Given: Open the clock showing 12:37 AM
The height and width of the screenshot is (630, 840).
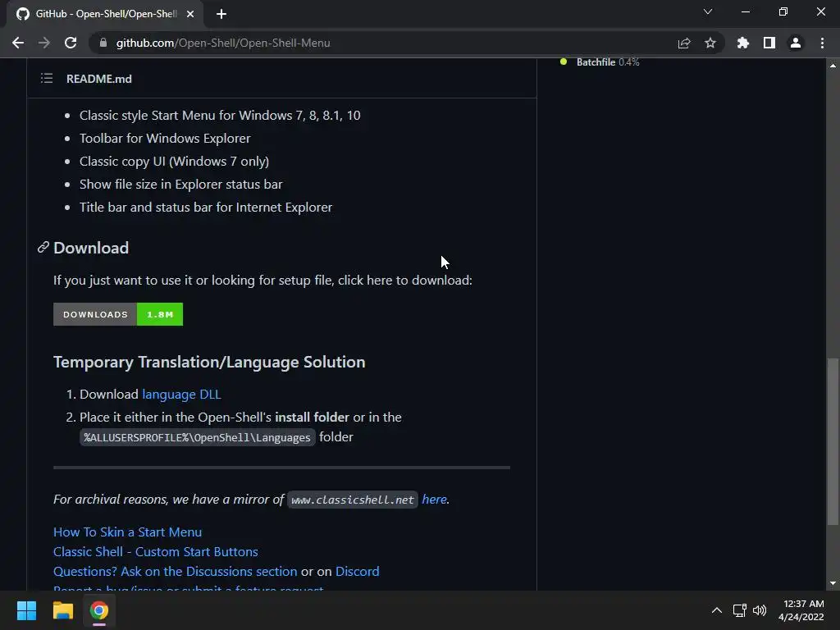Looking at the screenshot, I should click(x=801, y=610).
